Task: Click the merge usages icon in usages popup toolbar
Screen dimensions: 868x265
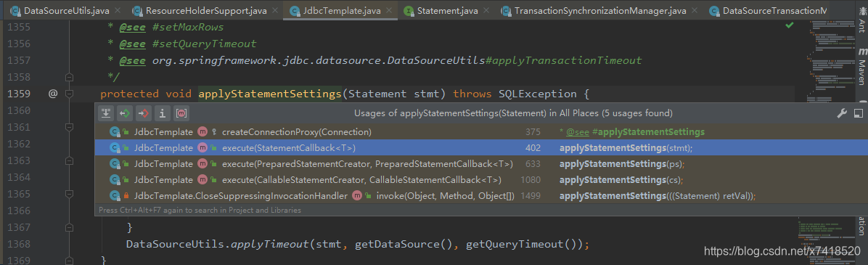Action: point(106,113)
